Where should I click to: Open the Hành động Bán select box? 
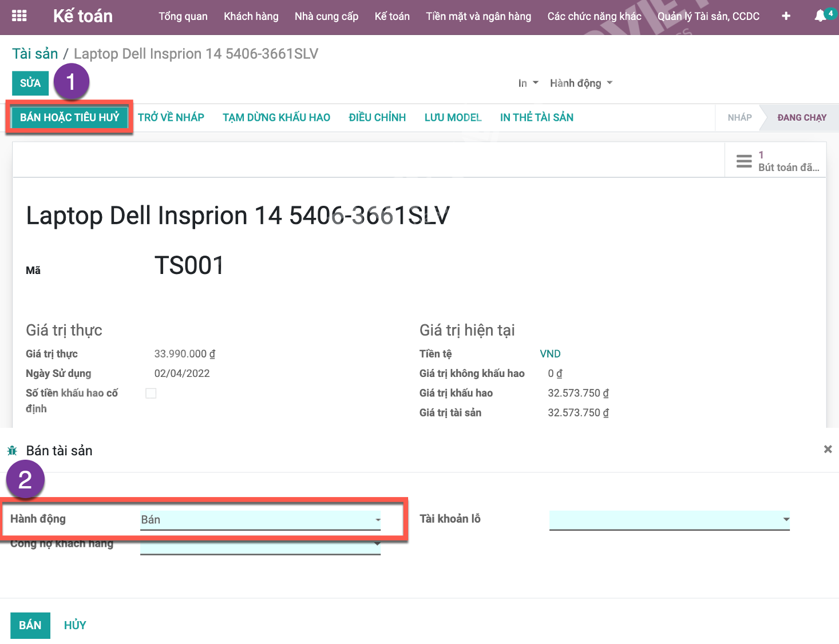point(260,520)
